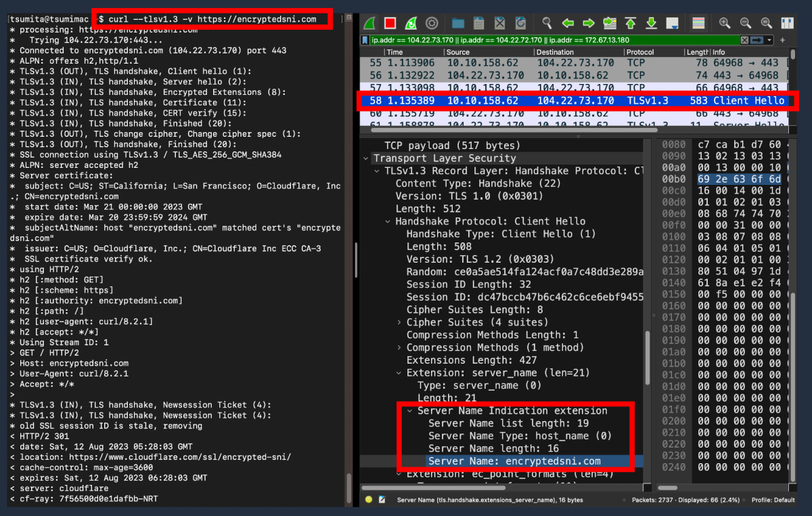The width and height of the screenshot is (812, 516).
Task: Expand Compression Methods (1 method)
Action: [399, 347]
